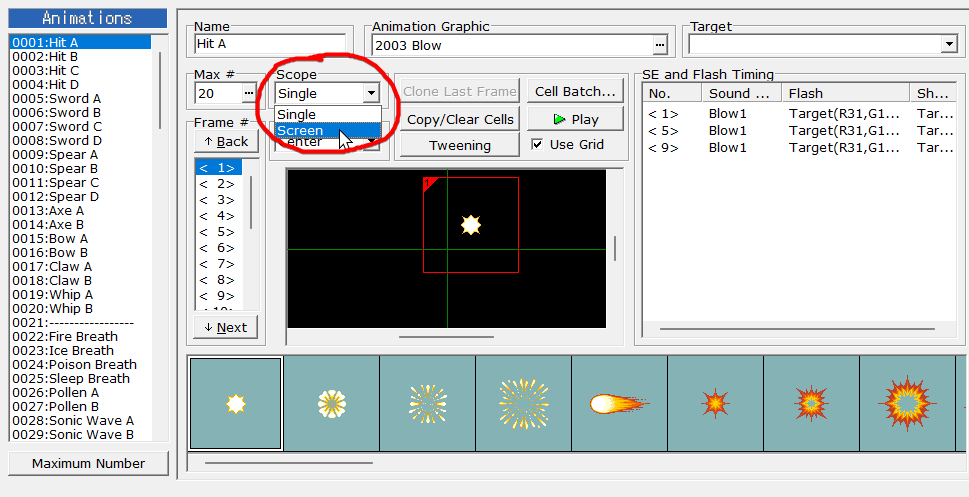
Task: Select the large red explosion cell thumbnail
Action: tap(907, 404)
